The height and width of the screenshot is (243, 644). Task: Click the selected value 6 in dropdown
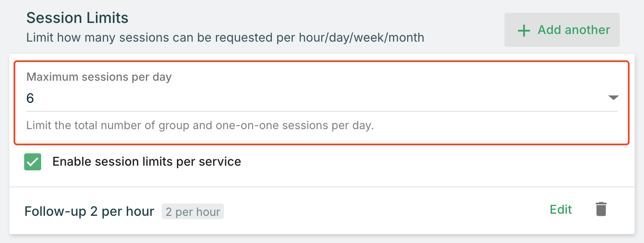(x=30, y=98)
